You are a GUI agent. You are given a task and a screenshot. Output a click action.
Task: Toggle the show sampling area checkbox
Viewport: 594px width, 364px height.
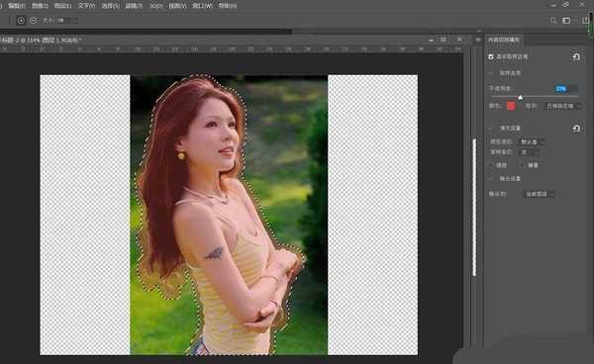(x=491, y=56)
